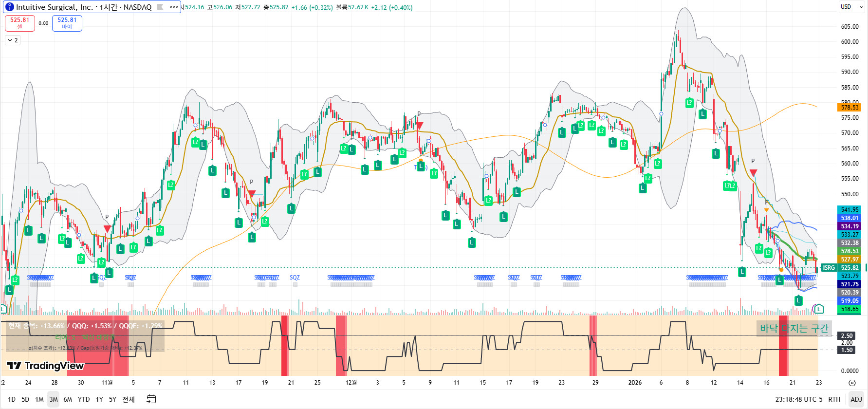
Task: Click the TradingView logo
Action: pos(45,366)
